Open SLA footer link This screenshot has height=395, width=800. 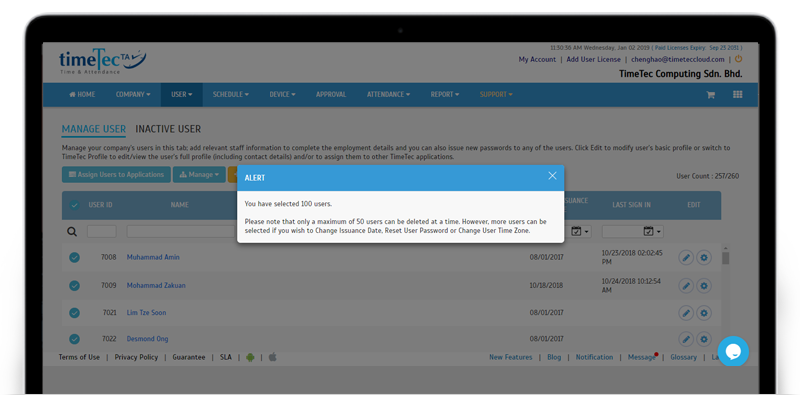click(226, 357)
